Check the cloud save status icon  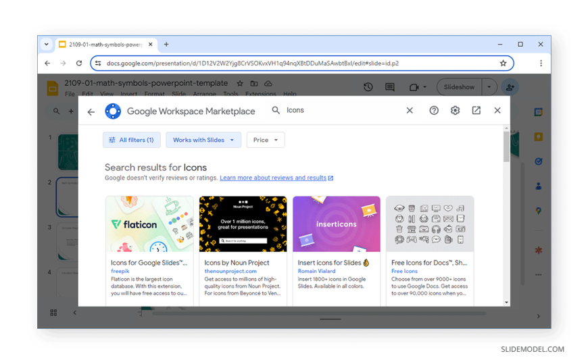click(268, 83)
